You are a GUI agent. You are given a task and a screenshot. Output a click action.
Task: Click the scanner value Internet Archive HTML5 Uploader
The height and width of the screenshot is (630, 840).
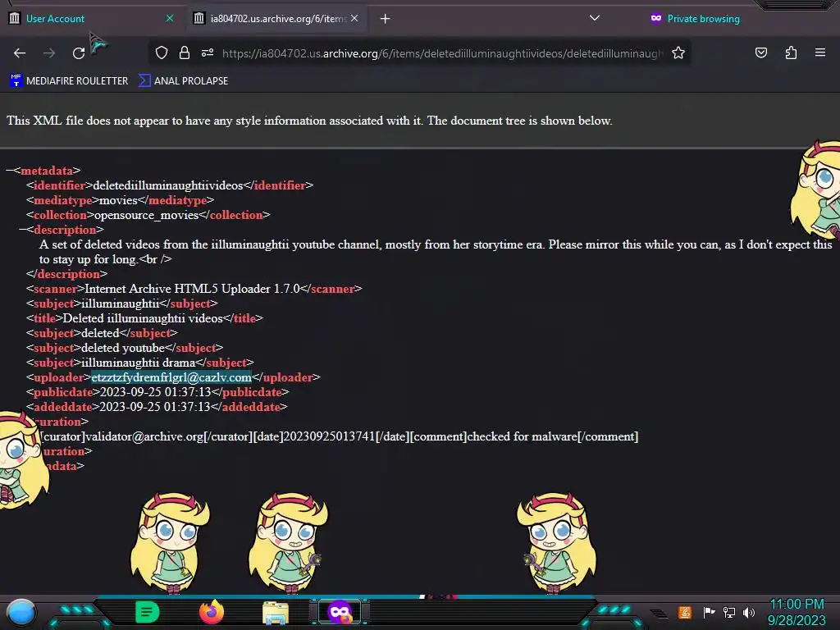click(x=192, y=289)
